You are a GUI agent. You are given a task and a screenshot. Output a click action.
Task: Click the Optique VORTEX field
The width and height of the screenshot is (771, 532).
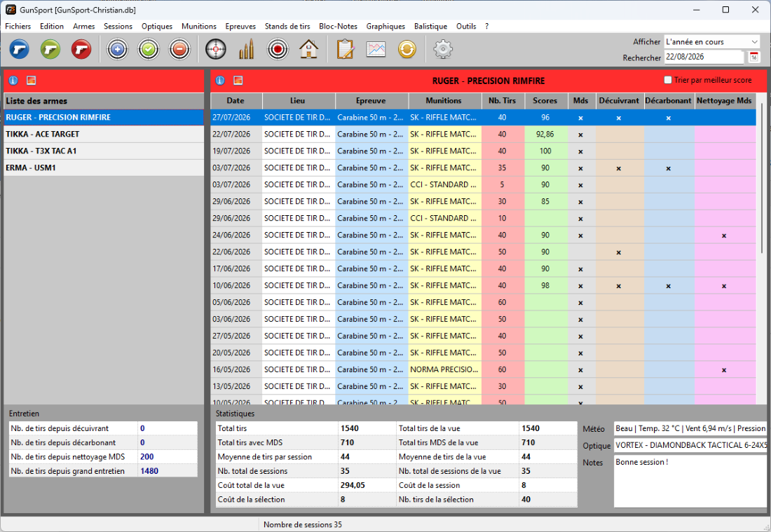click(x=690, y=446)
